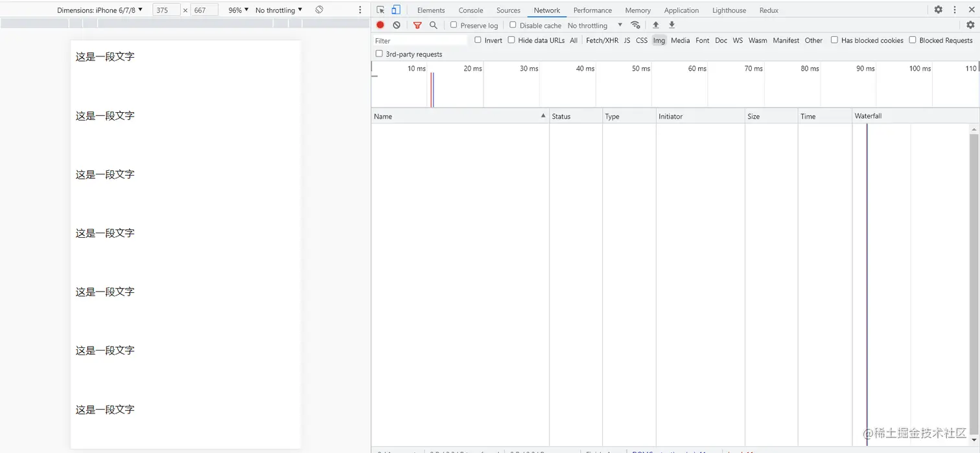The width and height of the screenshot is (980, 453).
Task: Activate the inspect element picker icon
Action: pyautogui.click(x=380, y=10)
